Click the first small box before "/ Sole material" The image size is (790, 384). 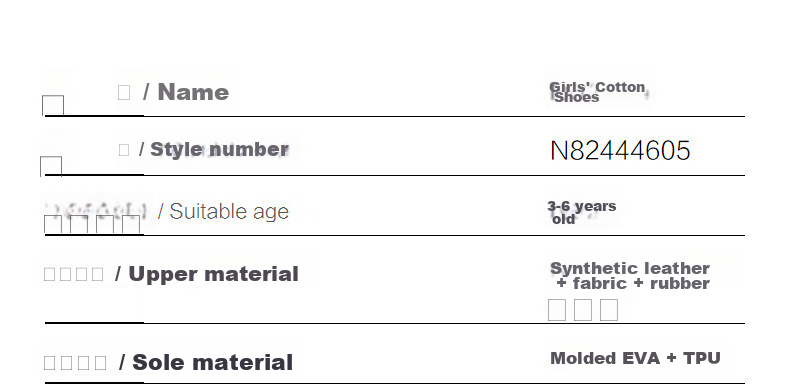pyautogui.click(x=49, y=362)
